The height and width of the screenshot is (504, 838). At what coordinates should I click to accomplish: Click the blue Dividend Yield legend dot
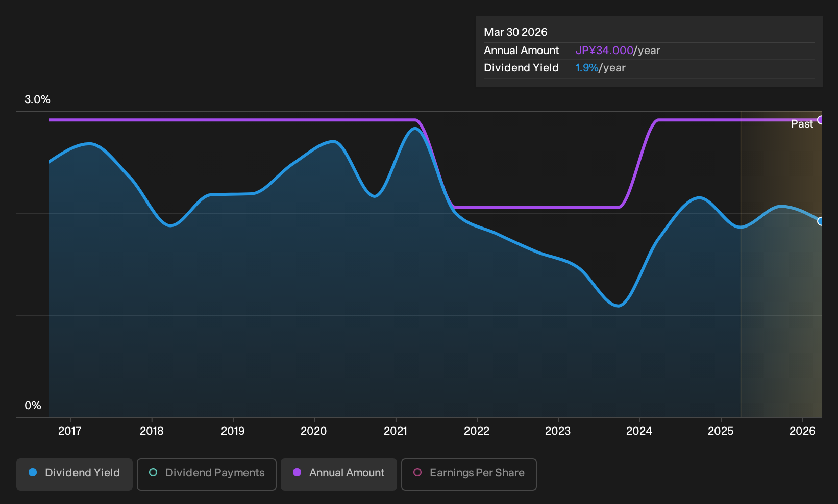pos(33,473)
